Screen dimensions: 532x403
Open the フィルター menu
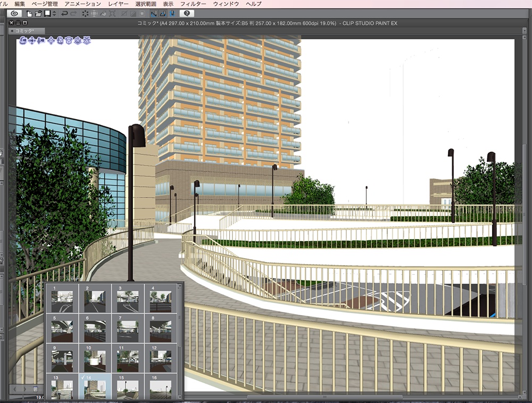(193, 4)
